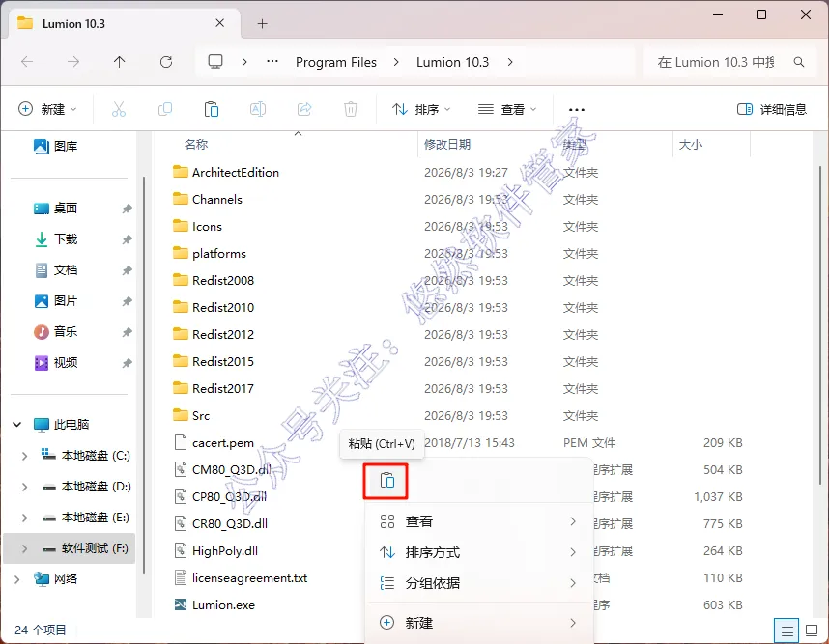829x644 pixels.
Task: Open the View (查看) toolbar dropdown
Action: click(x=507, y=109)
